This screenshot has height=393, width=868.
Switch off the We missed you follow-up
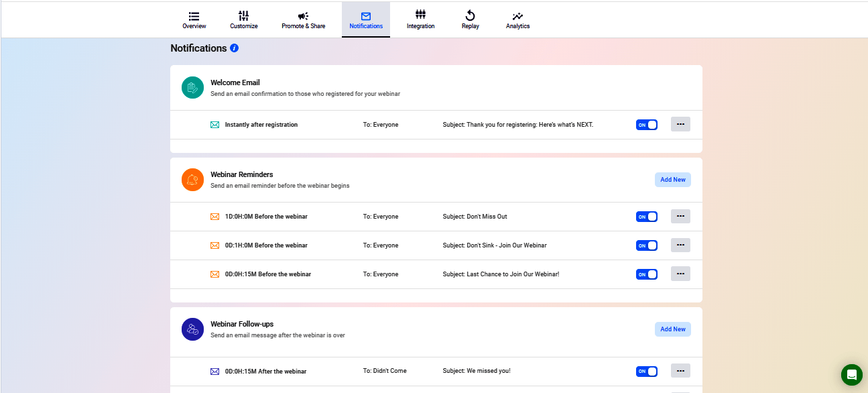[x=647, y=372]
